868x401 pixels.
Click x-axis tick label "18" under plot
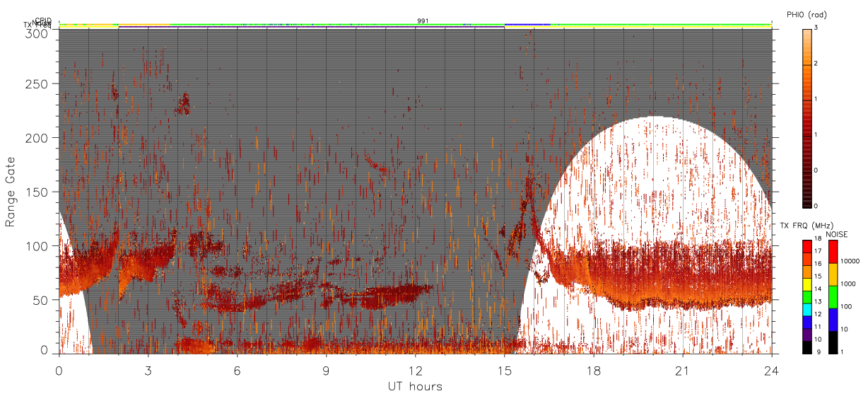[593, 371]
